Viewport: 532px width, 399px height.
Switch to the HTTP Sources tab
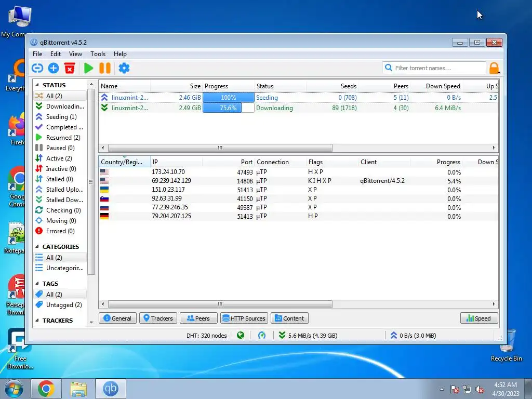pyautogui.click(x=244, y=318)
